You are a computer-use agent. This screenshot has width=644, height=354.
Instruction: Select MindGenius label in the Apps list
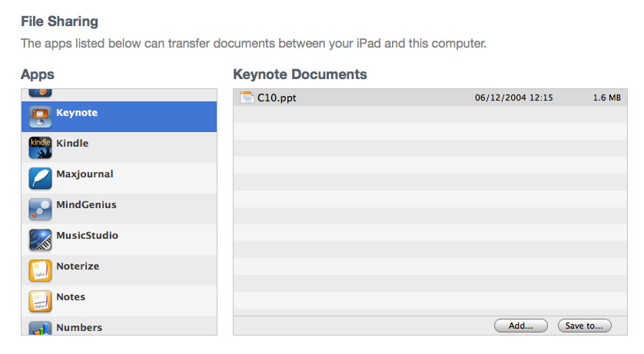pyautogui.click(x=86, y=205)
